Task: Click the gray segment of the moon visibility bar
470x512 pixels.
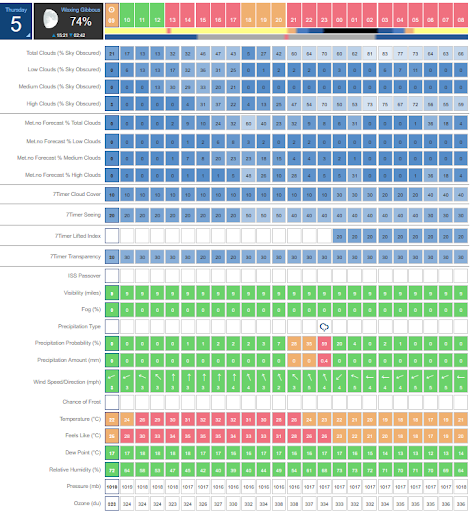Action: [x=287, y=37]
